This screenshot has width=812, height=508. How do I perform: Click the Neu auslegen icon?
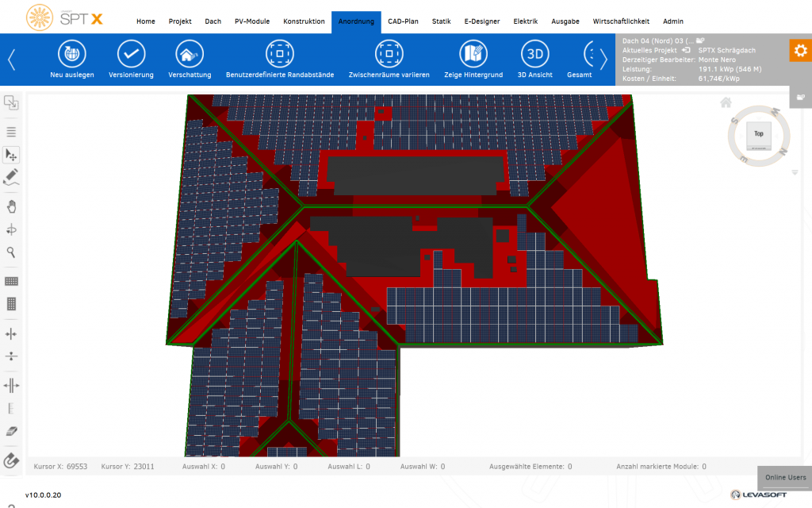click(x=72, y=54)
